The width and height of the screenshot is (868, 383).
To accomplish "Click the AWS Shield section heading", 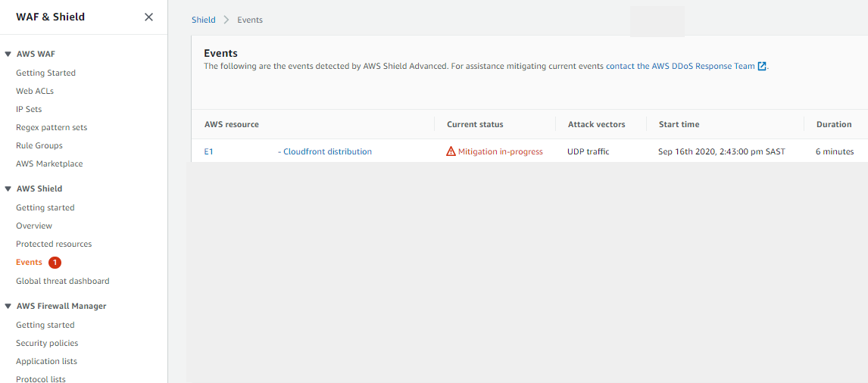I will [39, 188].
